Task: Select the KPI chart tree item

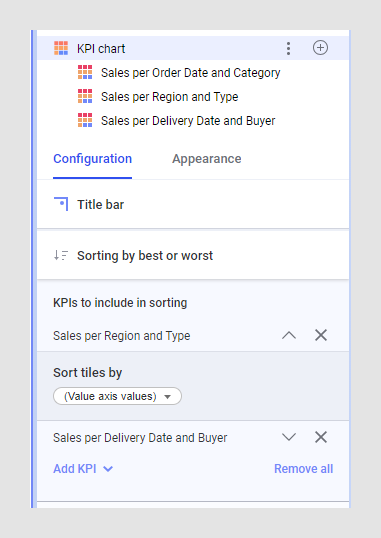Action: 193,48
